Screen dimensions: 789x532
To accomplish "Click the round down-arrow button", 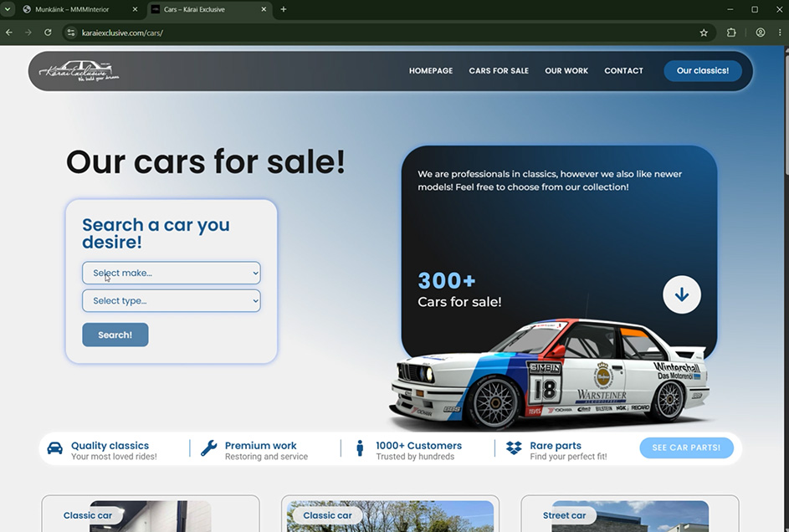I will (x=681, y=294).
